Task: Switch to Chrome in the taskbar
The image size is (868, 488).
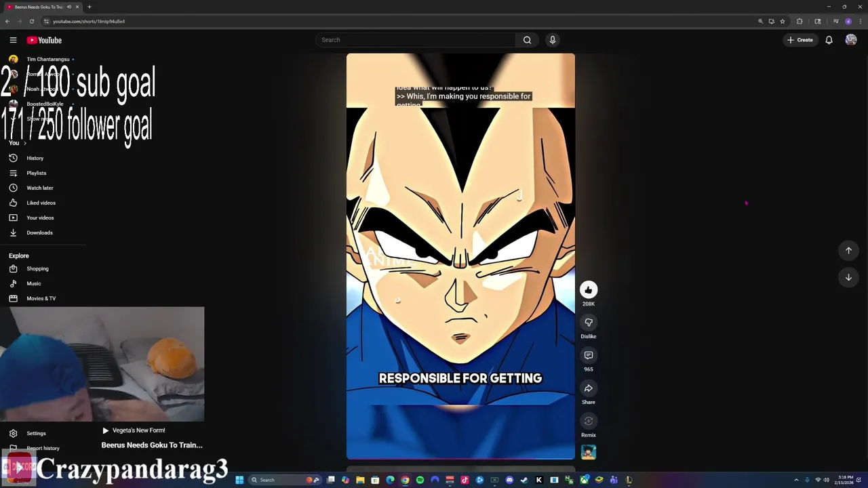Action: coord(405,480)
